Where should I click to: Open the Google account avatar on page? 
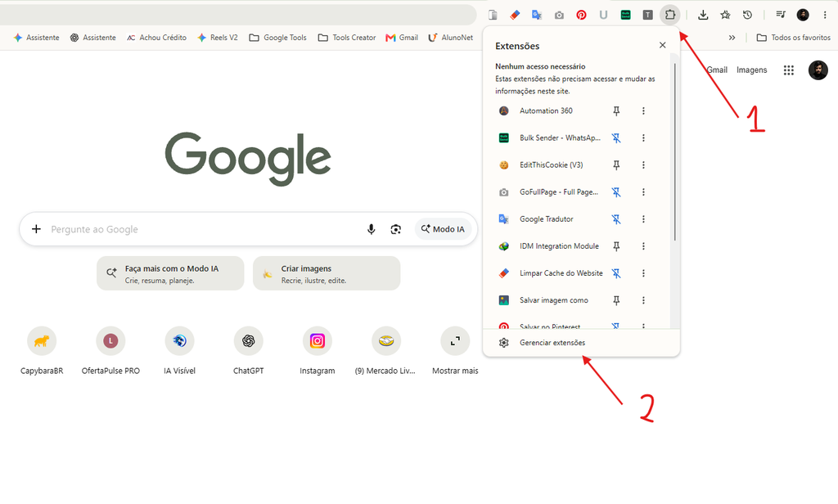pyautogui.click(x=818, y=70)
